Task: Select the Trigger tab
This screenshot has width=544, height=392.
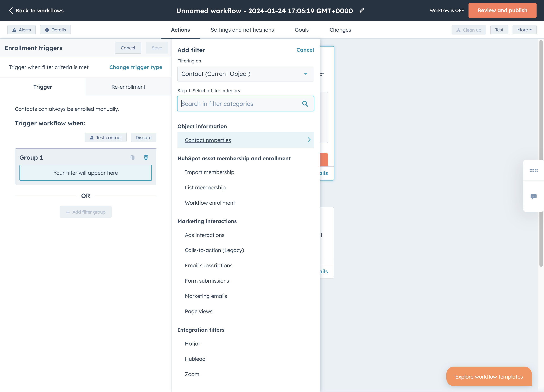Action: point(43,87)
